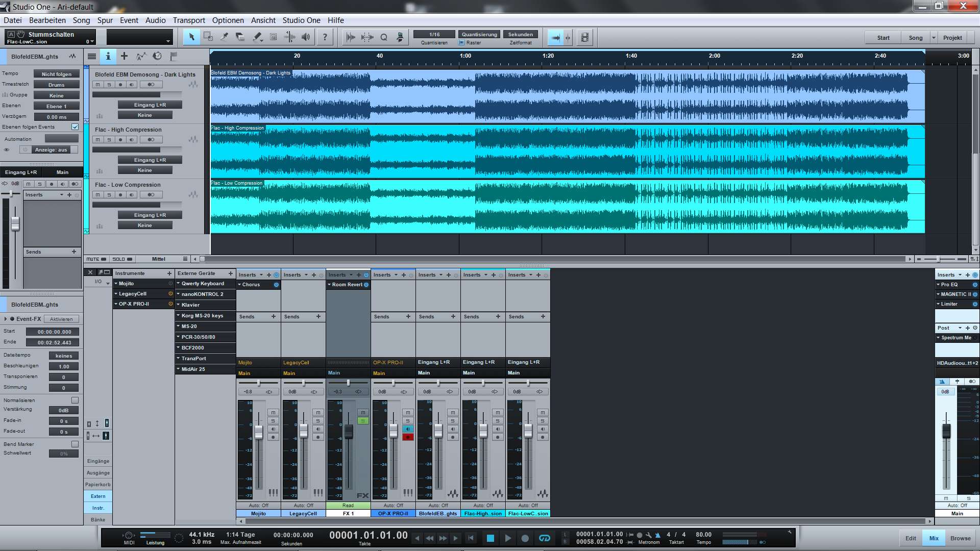The height and width of the screenshot is (551, 980).
Task: Solo the Flac - High Compression track
Action: (x=109, y=140)
